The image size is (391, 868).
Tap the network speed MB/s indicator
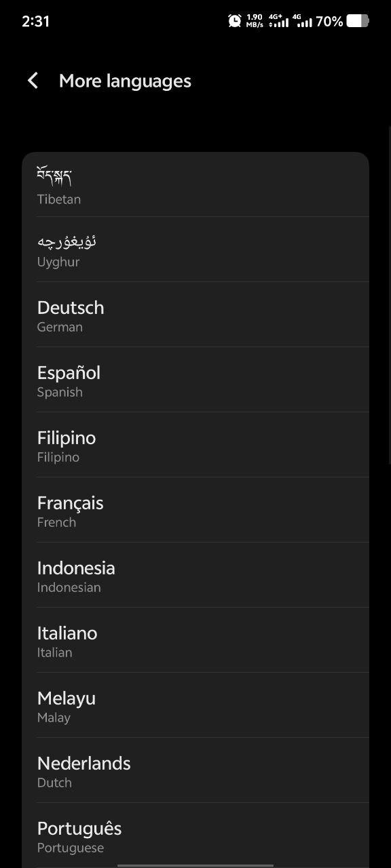point(255,21)
